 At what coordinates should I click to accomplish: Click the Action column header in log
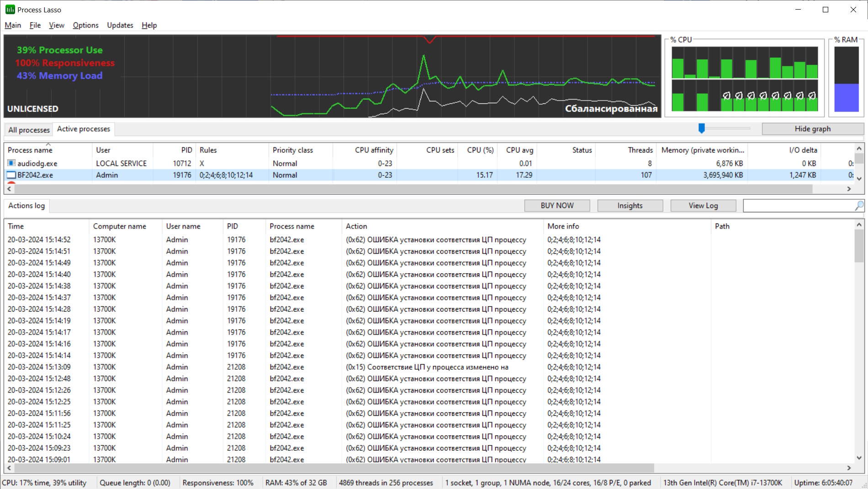coord(443,226)
